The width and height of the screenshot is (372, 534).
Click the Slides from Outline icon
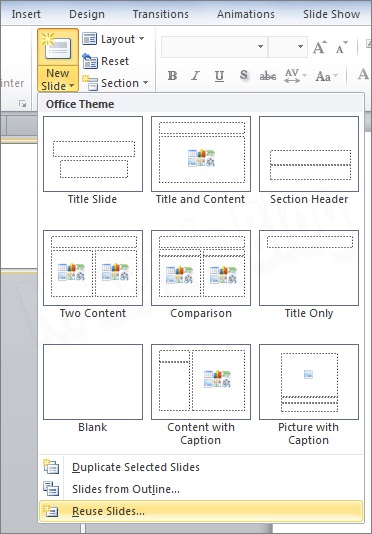point(51,489)
